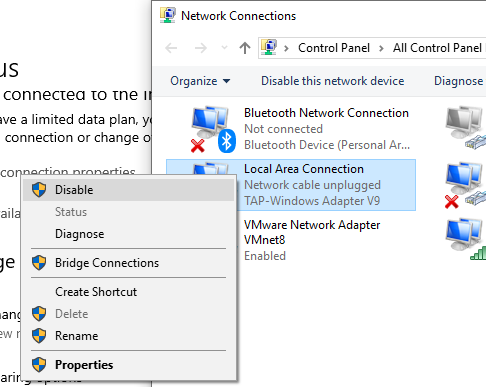
Task: Click the Network Connections window title icon
Action: 168,16
